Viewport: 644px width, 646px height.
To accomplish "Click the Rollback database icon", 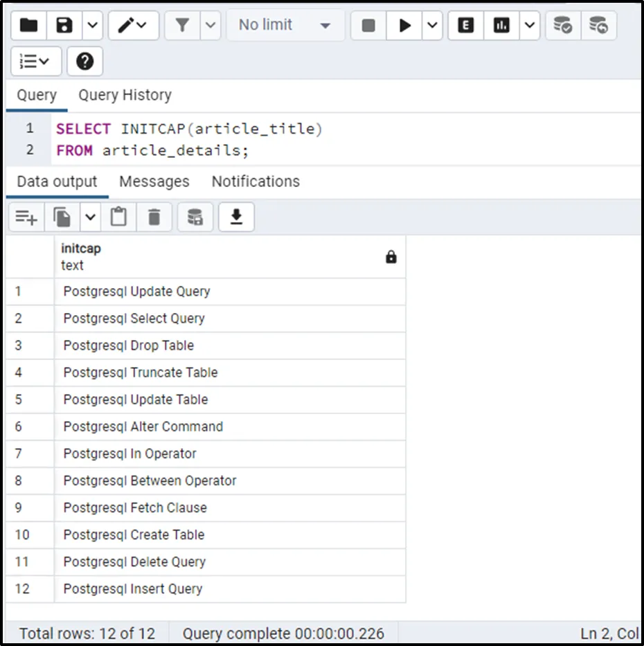I will tap(598, 26).
